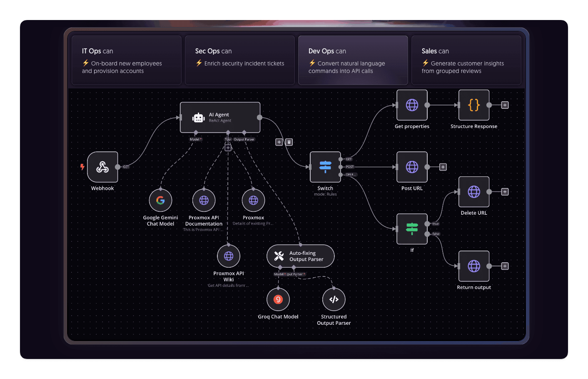This screenshot has width=588, height=379.
Task: Add a tool via plus under the Tool handle
Action: click(228, 147)
